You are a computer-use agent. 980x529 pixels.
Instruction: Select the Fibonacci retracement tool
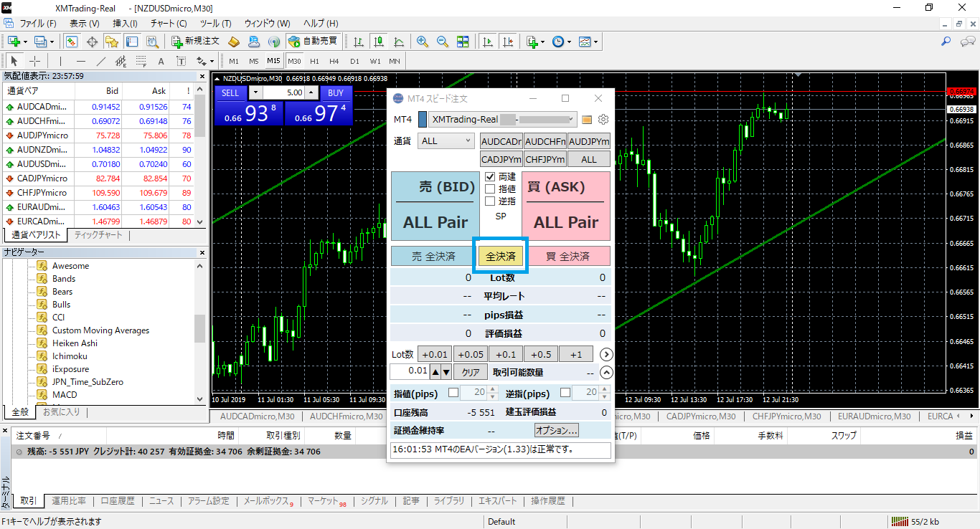click(141, 61)
